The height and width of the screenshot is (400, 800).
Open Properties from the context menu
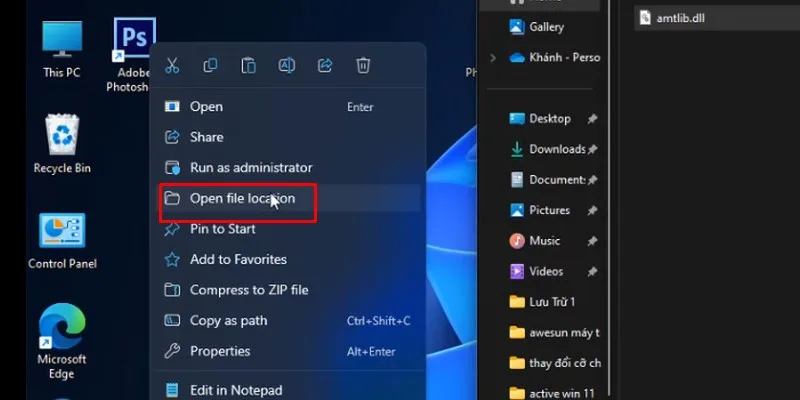pos(220,351)
